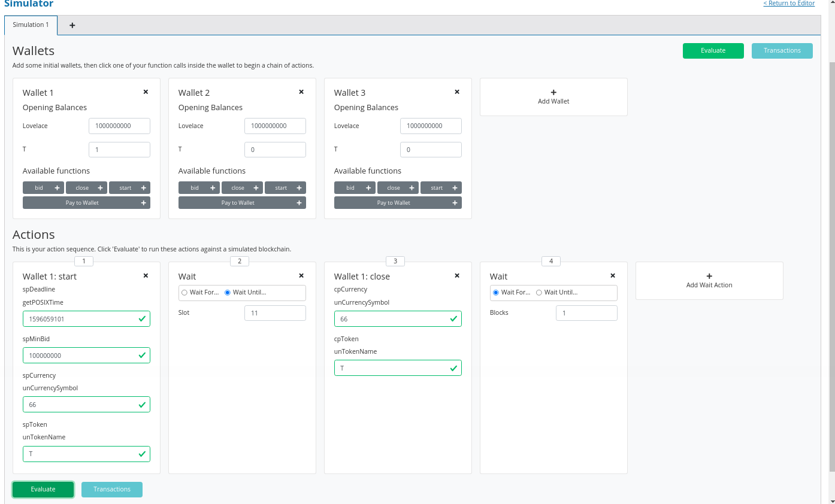
Task: Switch to Simulation 1 tab
Action: pos(31,25)
